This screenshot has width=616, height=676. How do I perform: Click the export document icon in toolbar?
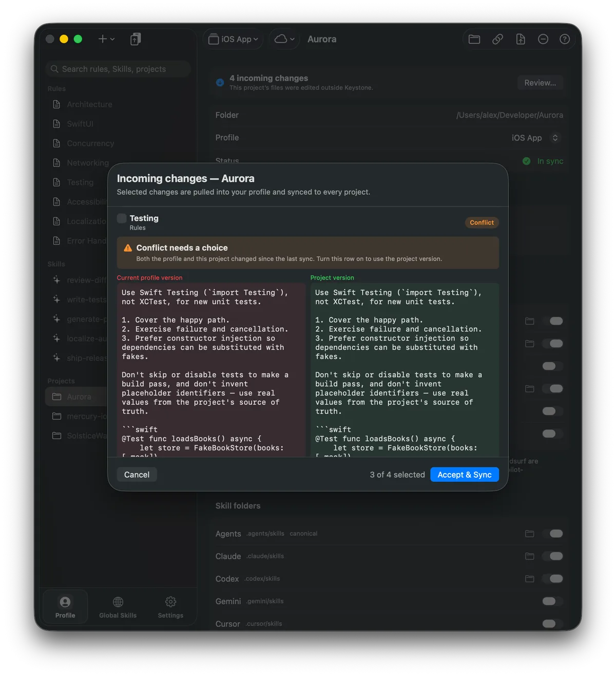tap(521, 39)
